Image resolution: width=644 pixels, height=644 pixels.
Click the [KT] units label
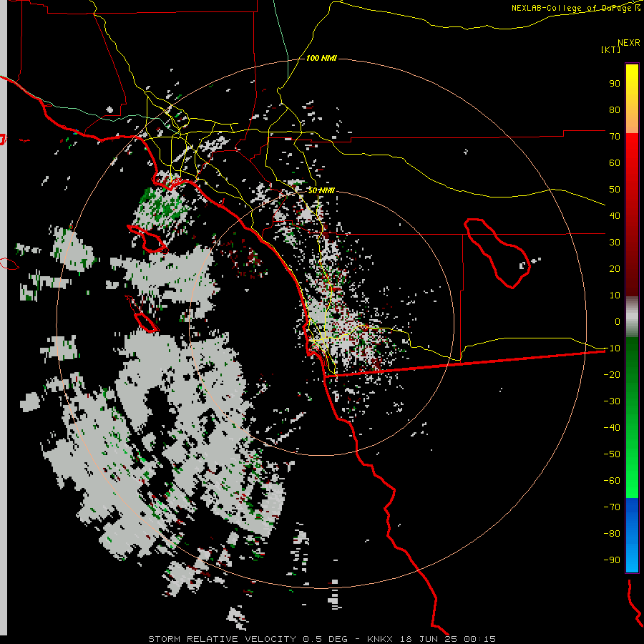(x=611, y=49)
